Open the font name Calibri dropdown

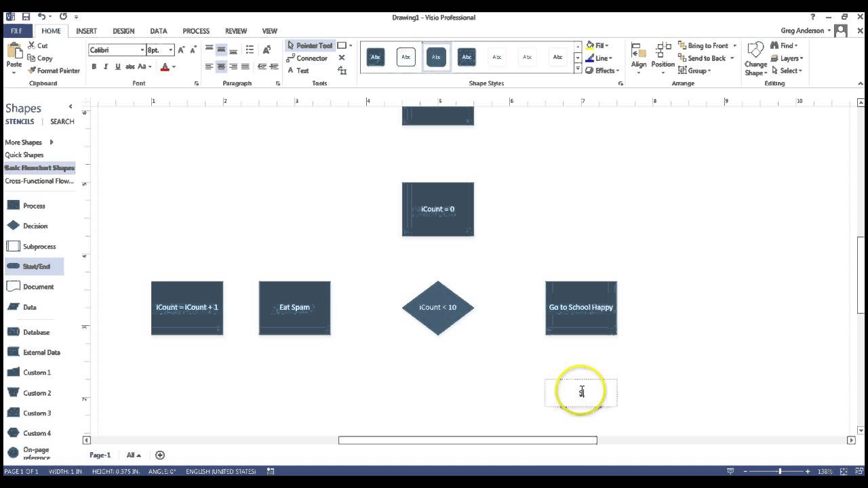[x=142, y=50]
